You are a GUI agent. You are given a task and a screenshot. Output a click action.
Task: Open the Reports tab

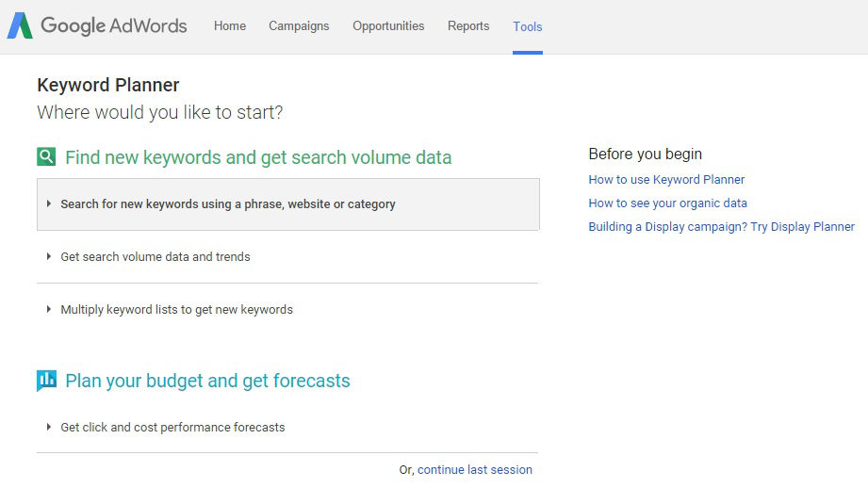468,26
